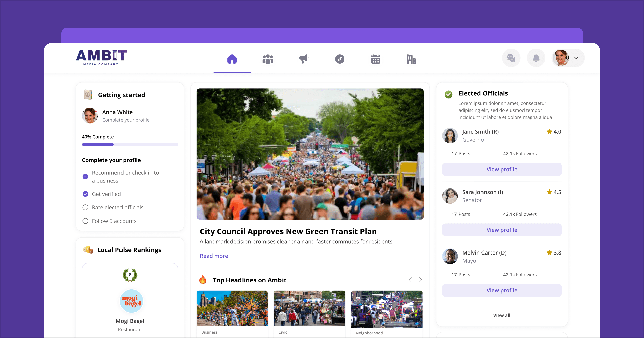Click View profile for Jane Smith

(x=502, y=169)
